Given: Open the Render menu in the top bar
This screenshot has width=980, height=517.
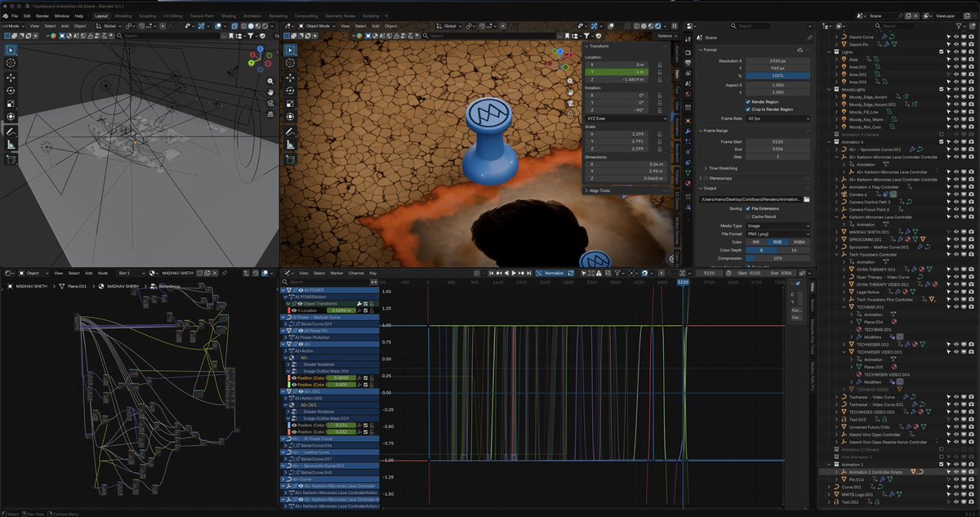Looking at the screenshot, I should click(x=41, y=16).
